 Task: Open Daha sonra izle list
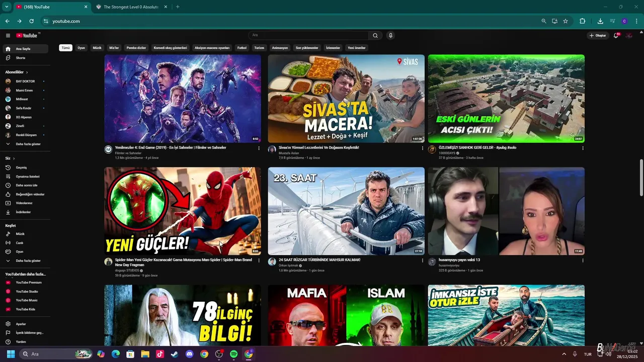26,185
